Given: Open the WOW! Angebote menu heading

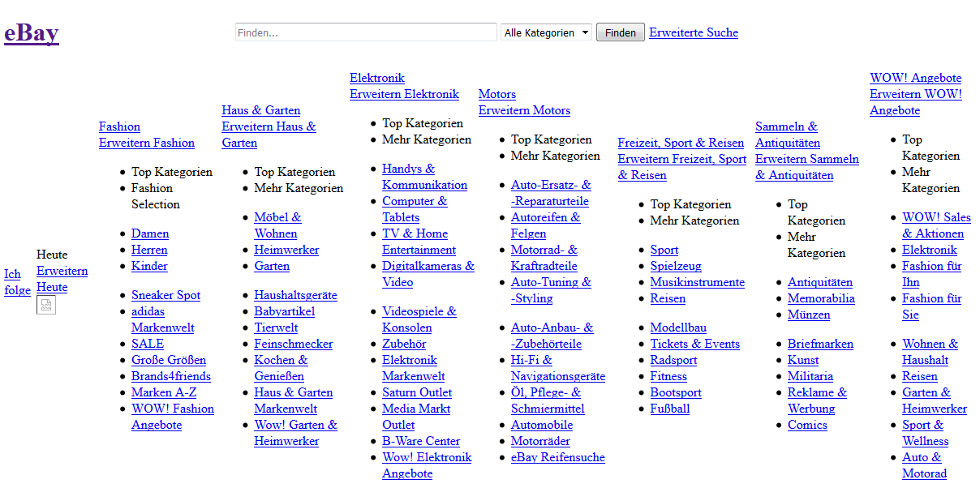Looking at the screenshot, I should tap(916, 78).
